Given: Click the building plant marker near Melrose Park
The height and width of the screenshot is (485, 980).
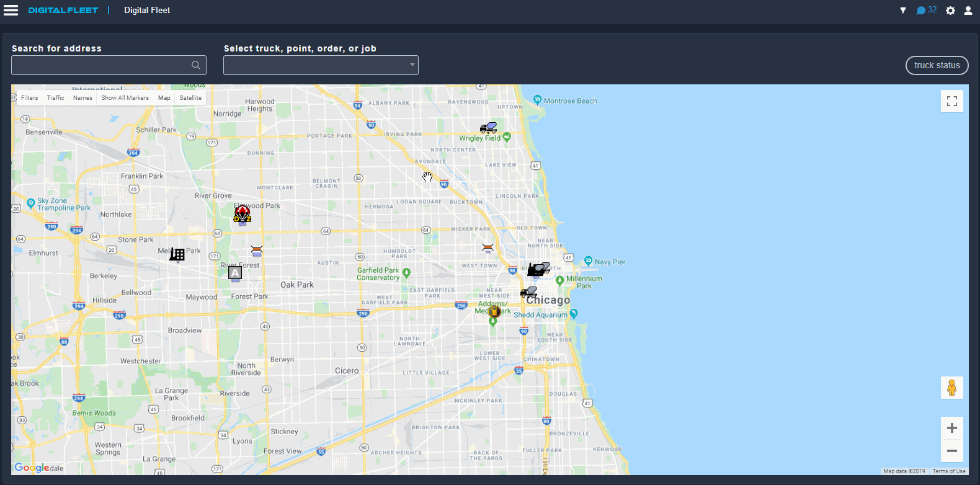Looking at the screenshot, I should click(x=177, y=254).
